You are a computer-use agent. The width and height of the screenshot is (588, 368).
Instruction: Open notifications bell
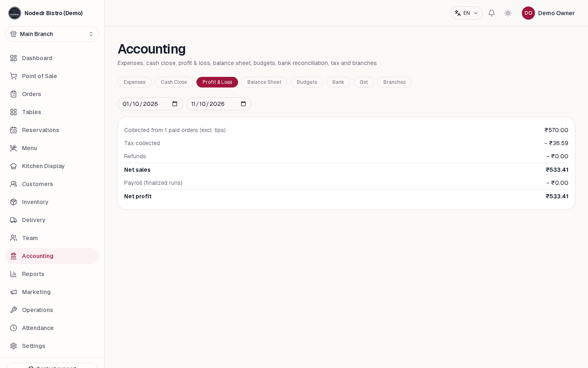click(x=492, y=13)
